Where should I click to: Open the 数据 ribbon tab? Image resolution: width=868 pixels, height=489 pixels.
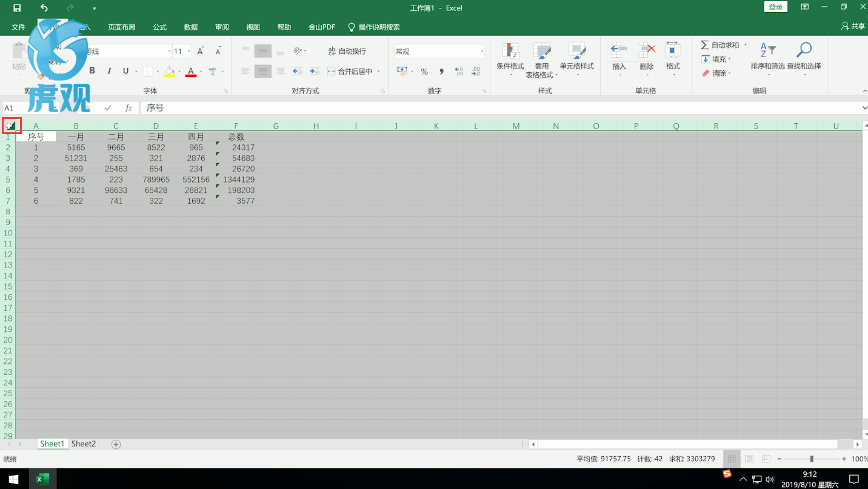click(x=191, y=27)
